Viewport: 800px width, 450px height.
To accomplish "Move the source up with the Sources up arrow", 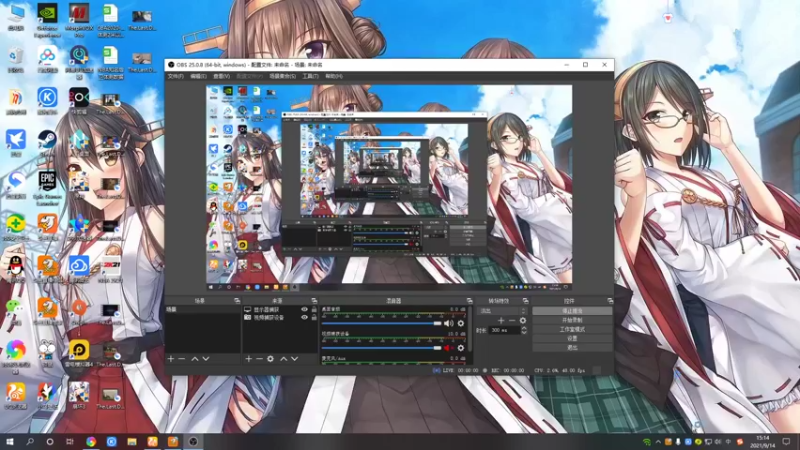I will 284,359.
